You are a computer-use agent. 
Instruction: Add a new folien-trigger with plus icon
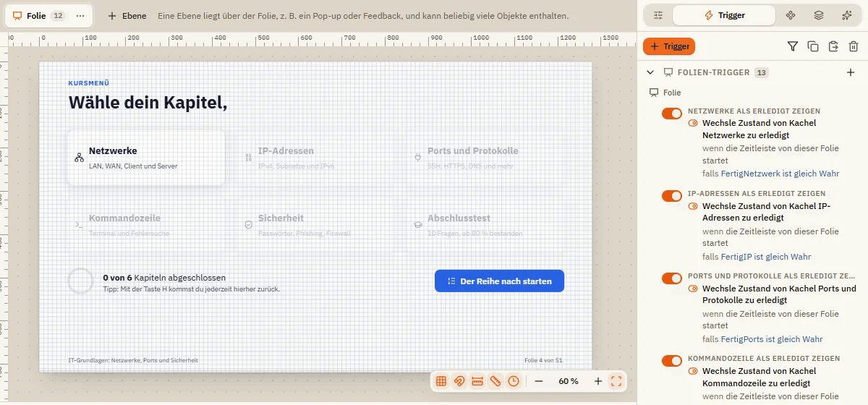[851, 72]
